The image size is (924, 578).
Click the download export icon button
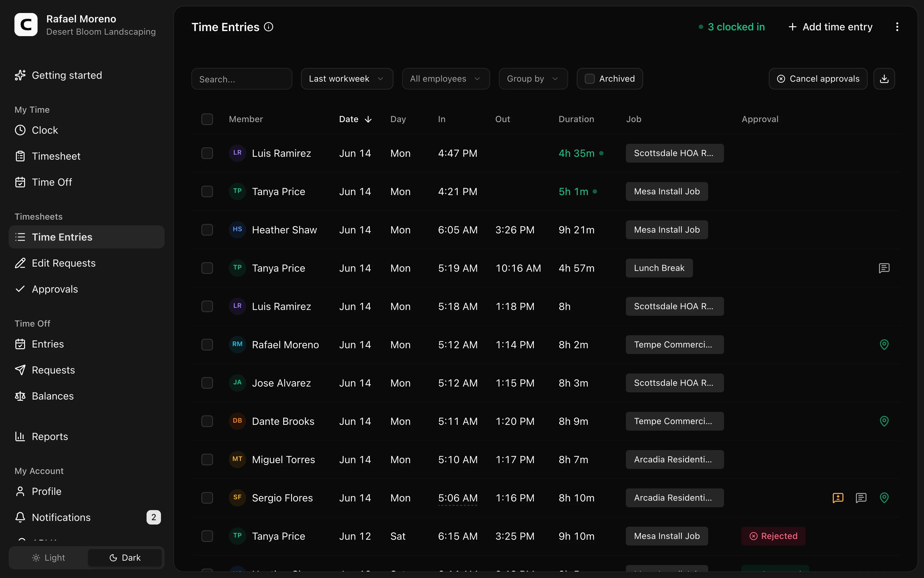884,79
